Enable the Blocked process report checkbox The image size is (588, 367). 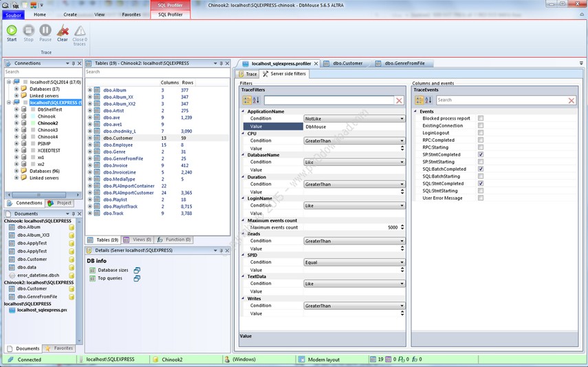click(481, 118)
